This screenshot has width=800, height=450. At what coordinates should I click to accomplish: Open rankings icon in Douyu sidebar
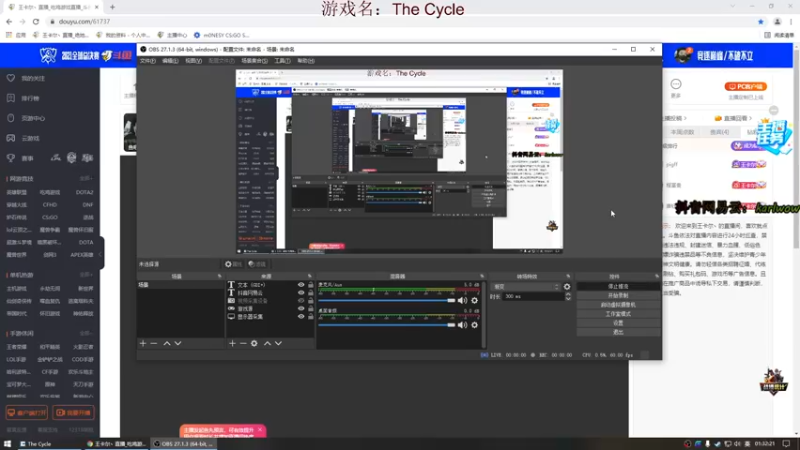pyautogui.click(x=11, y=98)
